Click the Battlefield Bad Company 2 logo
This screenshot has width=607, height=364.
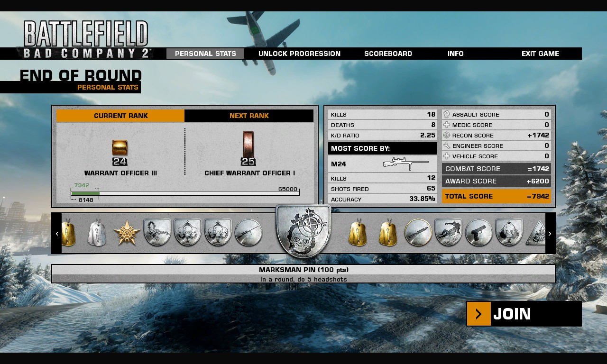click(85, 40)
